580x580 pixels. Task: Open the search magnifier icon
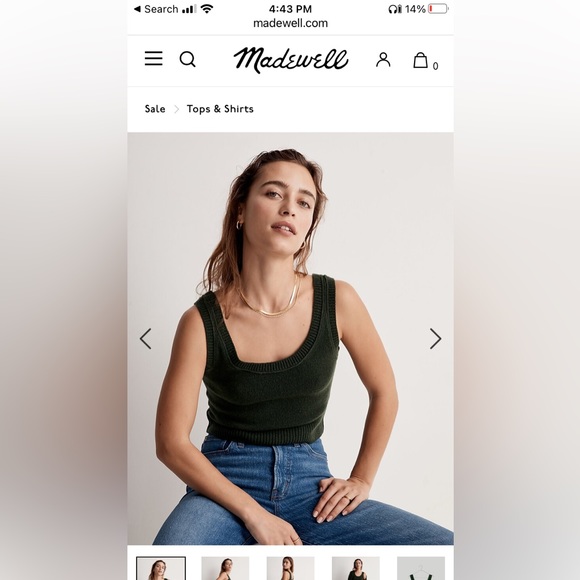[188, 59]
